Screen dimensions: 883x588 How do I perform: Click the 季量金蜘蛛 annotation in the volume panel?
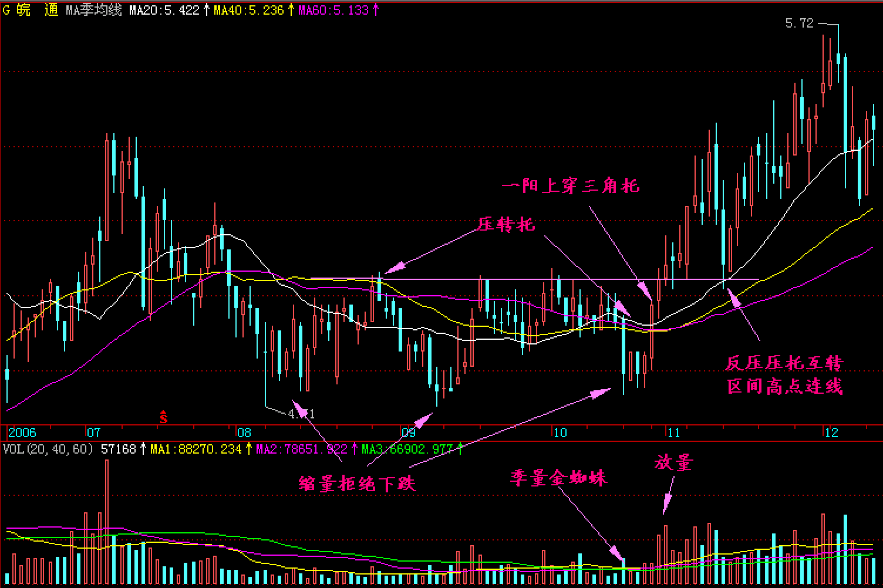tap(558, 478)
